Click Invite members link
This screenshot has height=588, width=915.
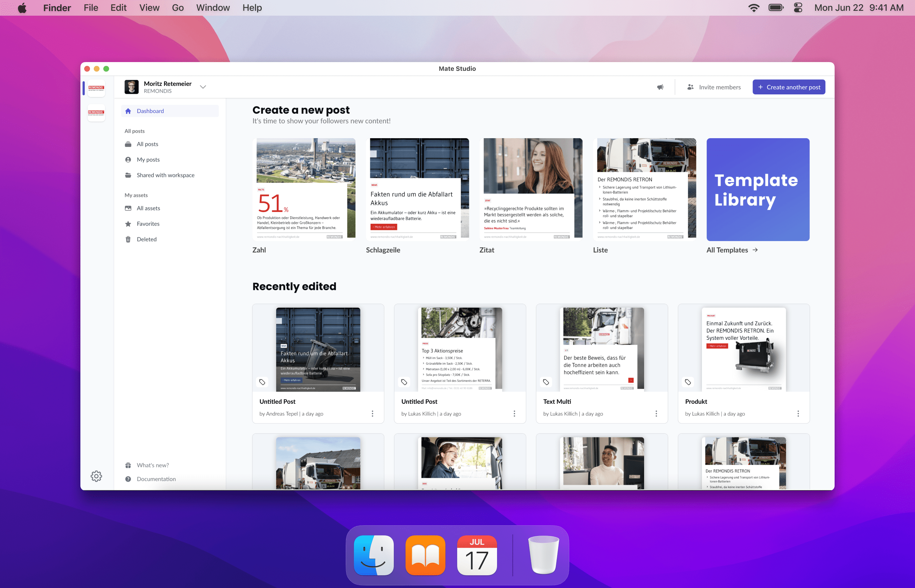pos(714,87)
